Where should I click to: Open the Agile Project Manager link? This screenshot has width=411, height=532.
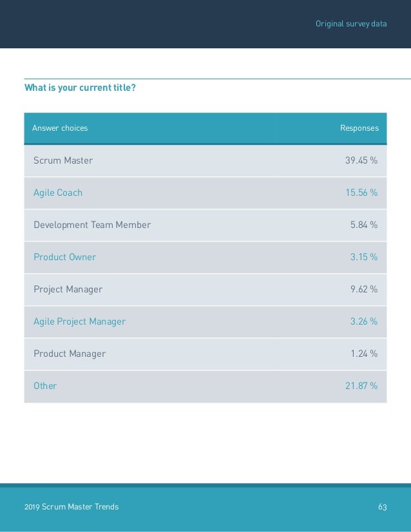pyautogui.click(x=79, y=321)
